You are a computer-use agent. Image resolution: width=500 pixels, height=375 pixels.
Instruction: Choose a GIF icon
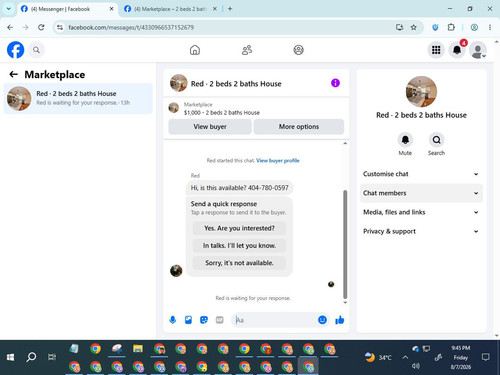click(x=219, y=320)
